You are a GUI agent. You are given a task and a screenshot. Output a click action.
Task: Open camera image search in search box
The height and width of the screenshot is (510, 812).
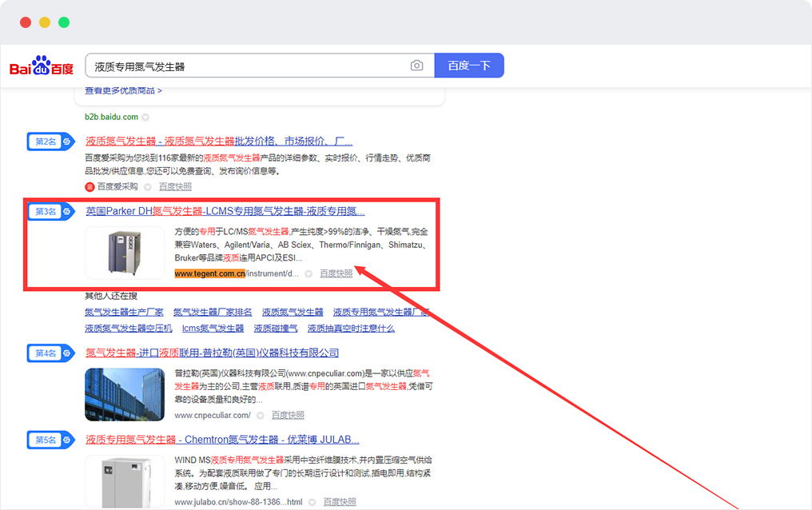click(416, 66)
